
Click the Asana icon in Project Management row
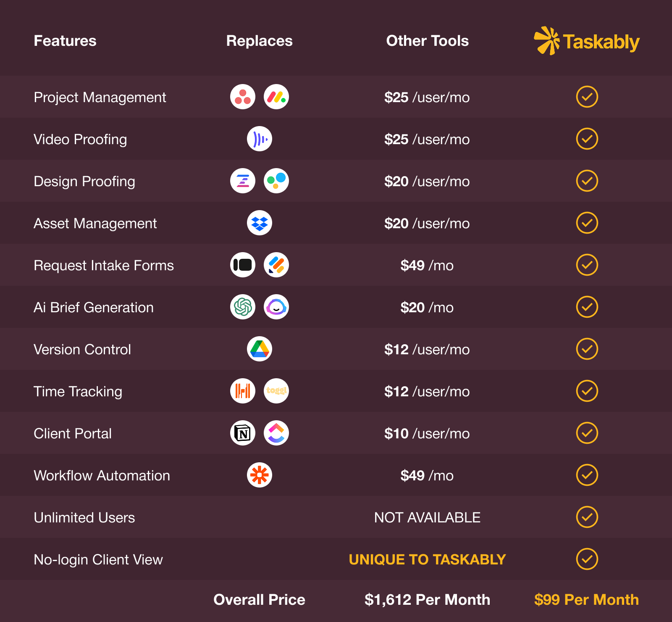(x=243, y=97)
